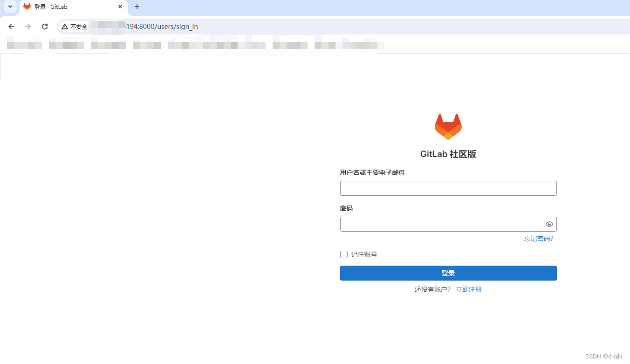630x364 pixels.
Task: Click the 记住账号 label text
Action: point(364,254)
